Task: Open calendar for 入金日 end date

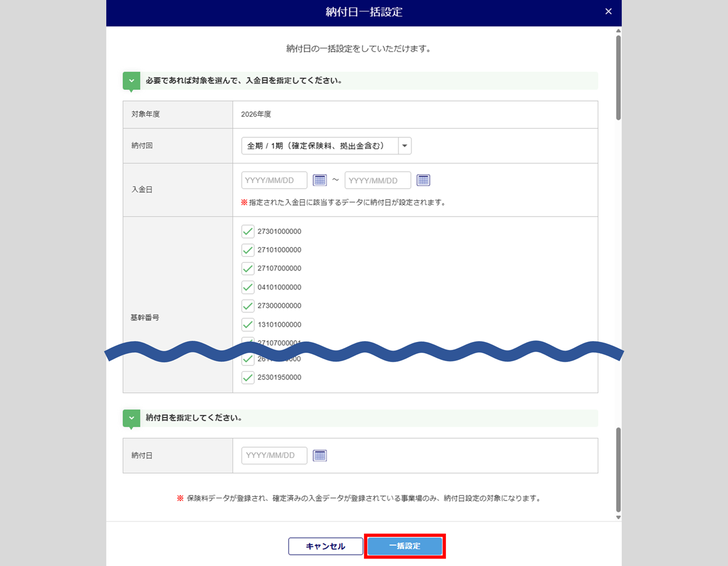Action: tap(423, 180)
